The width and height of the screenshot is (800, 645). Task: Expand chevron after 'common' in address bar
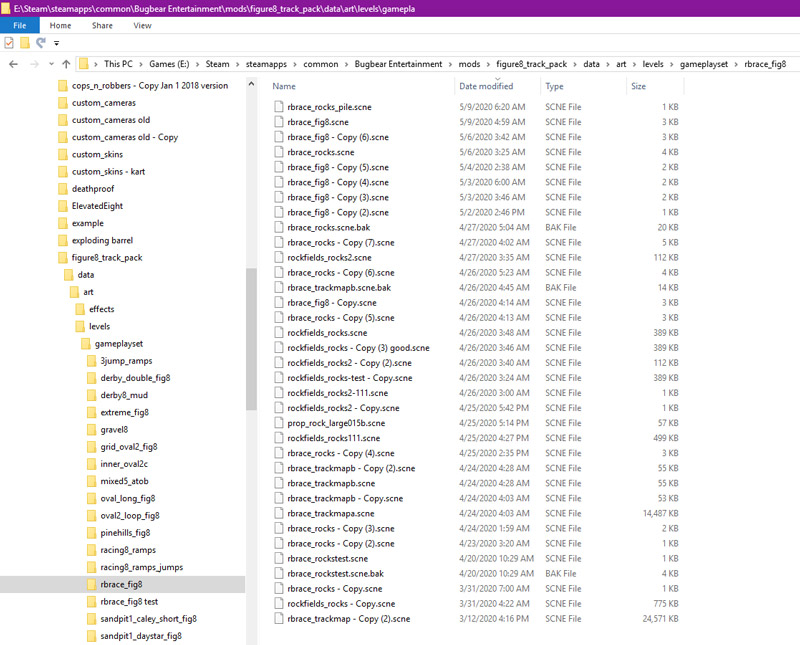click(346, 64)
